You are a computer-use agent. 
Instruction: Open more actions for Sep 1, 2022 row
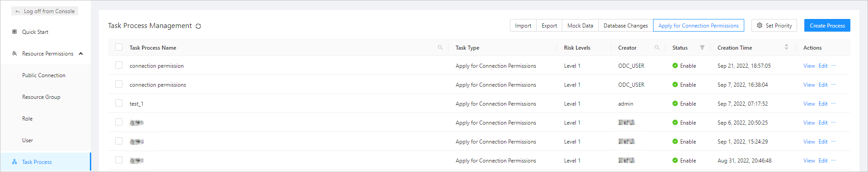(834, 141)
